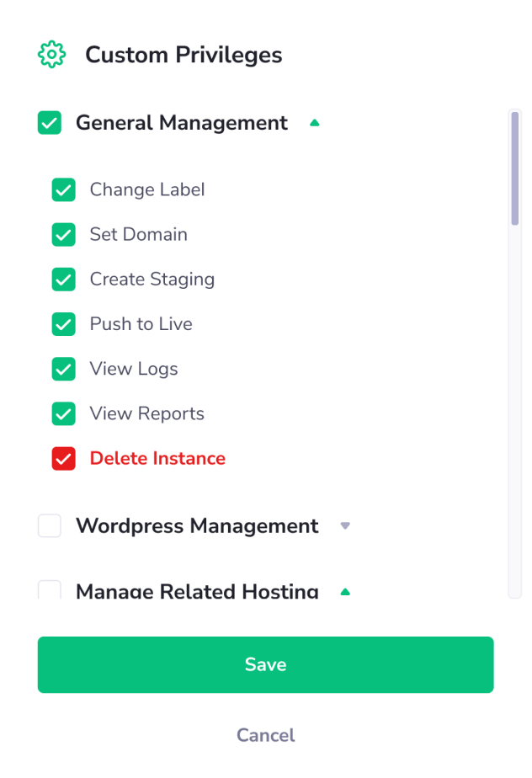
Task: Enable the Wordpress Management checkbox
Action: [49, 525]
